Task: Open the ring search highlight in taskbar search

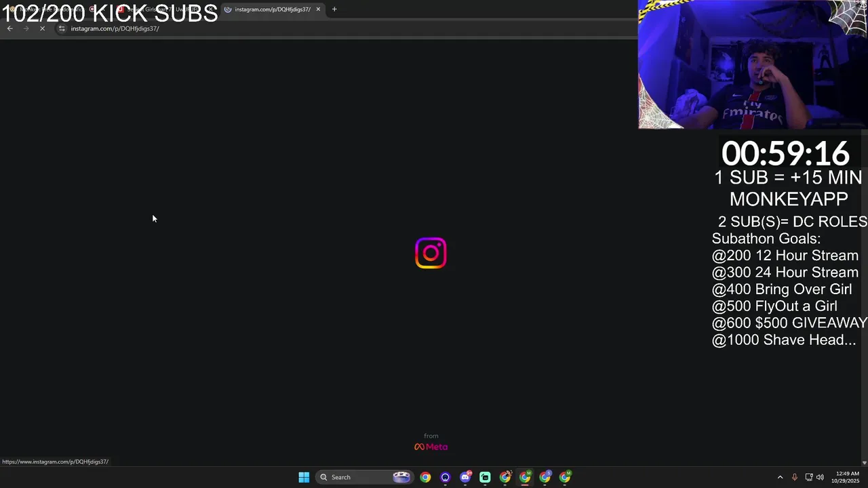Action: 401,477
